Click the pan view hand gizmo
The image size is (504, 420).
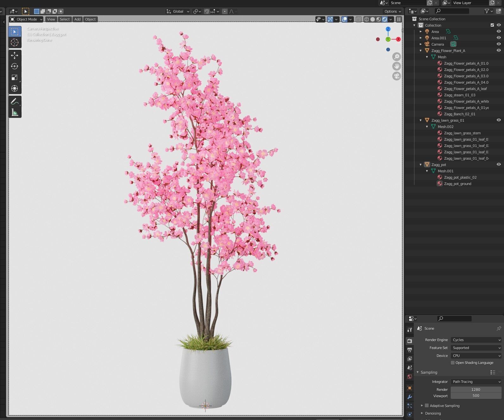coord(397,66)
